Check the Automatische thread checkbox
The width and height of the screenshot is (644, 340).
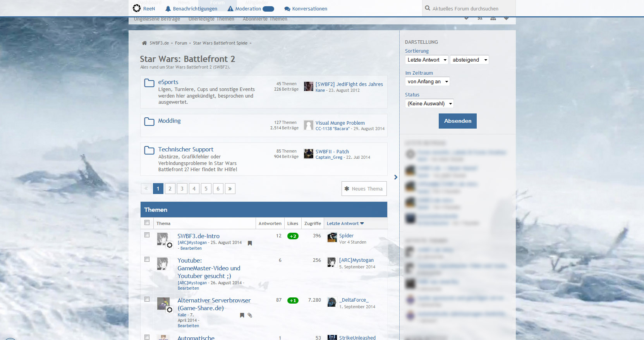point(147,337)
